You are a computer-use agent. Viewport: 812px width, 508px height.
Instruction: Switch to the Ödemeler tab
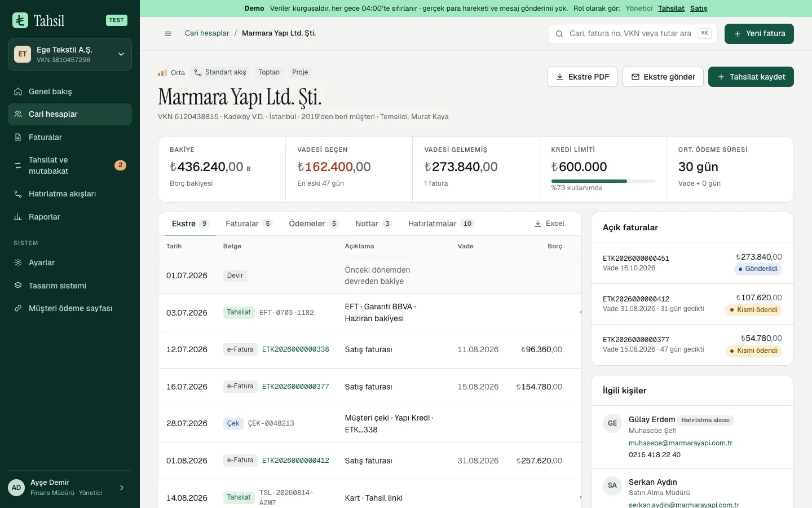pos(314,224)
